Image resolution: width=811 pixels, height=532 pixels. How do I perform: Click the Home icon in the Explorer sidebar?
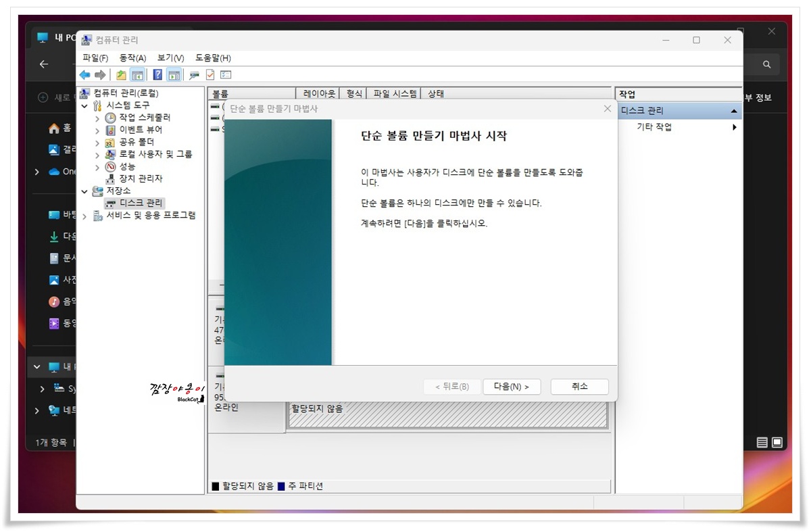(x=54, y=128)
